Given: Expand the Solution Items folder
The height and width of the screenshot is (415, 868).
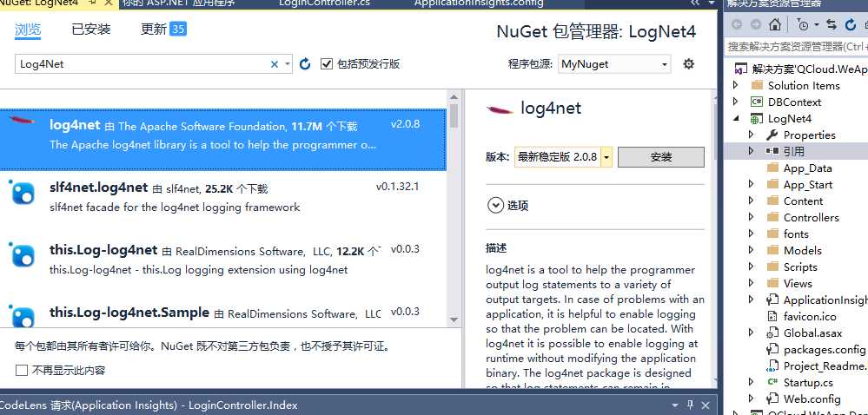Looking at the screenshot, I should coord(735,85).
